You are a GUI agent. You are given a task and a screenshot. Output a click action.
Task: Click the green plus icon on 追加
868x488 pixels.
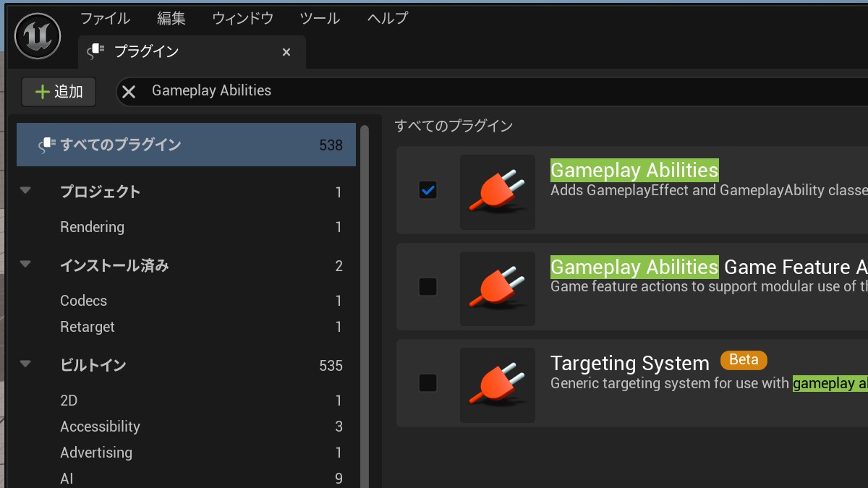43,92
